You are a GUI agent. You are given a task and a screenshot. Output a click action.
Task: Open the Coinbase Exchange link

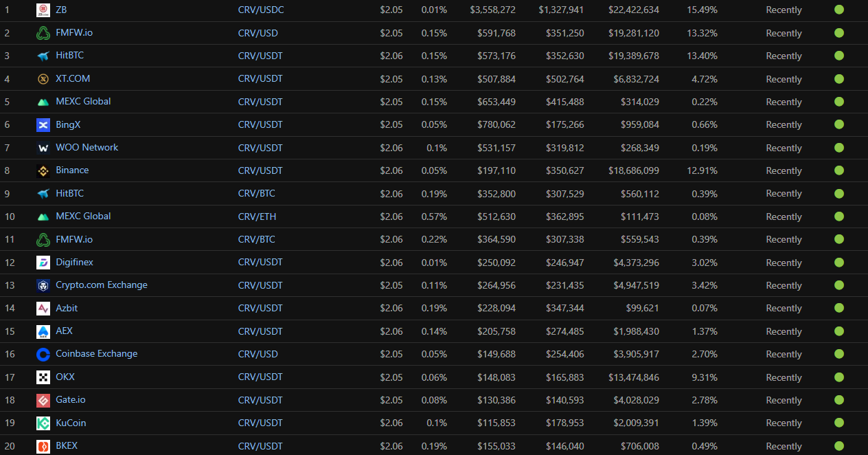pos(97,353)
